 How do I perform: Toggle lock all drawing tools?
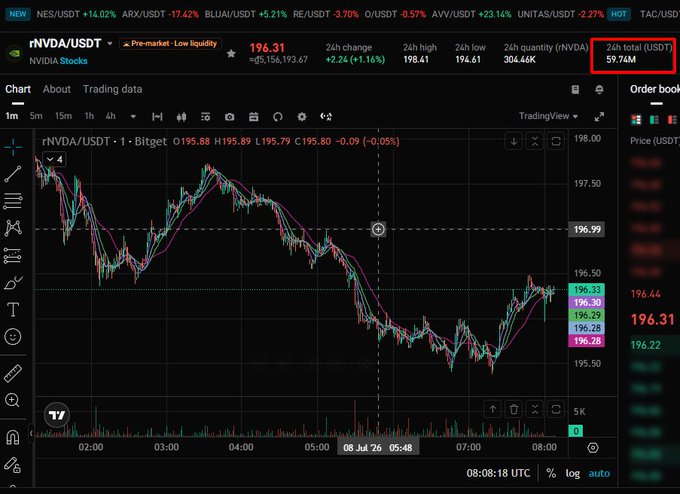point(13,465)
